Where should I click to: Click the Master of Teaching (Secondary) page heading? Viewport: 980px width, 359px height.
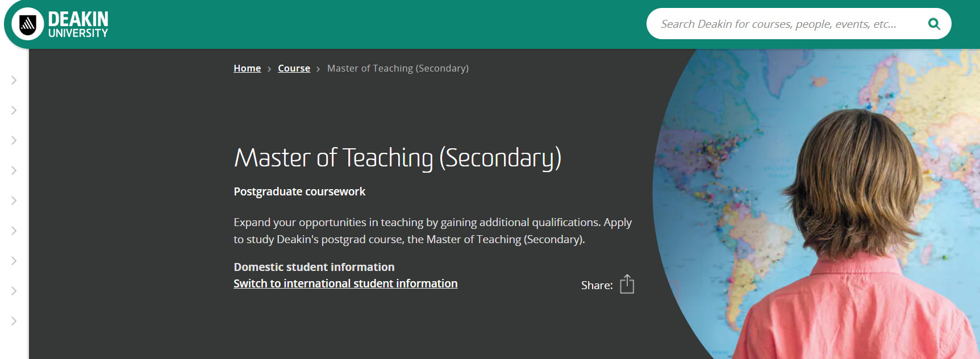(398, 158)
